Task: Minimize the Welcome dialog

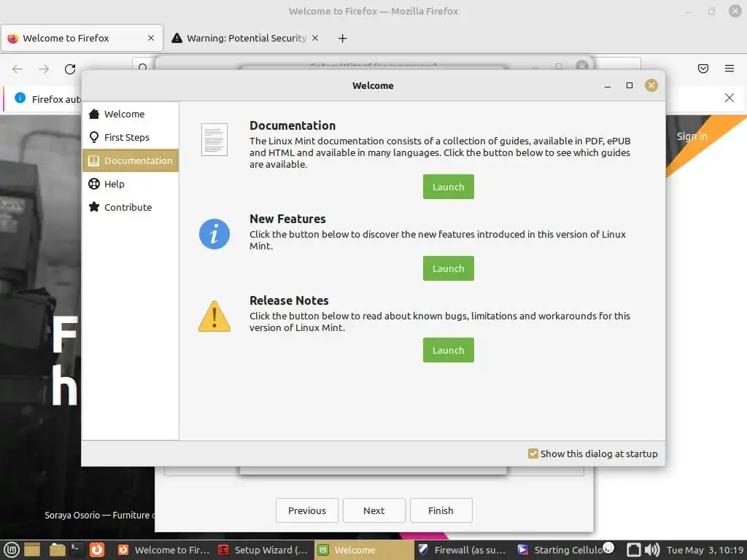Action: pos(608,86)
